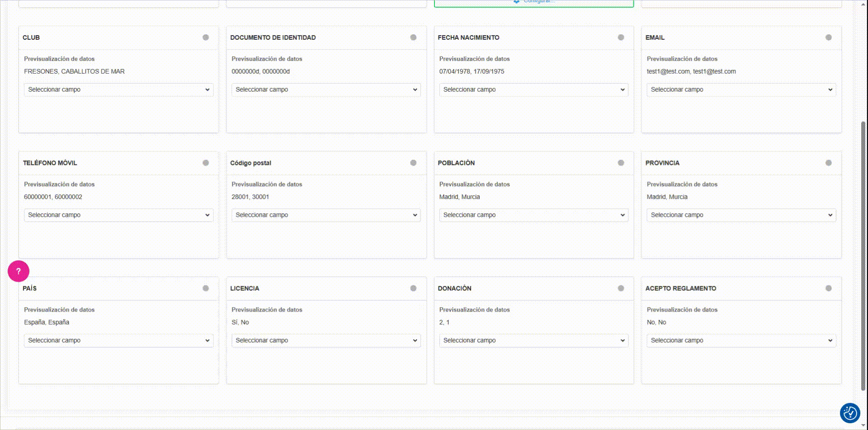Select a field for PAÍS dropdown
The image size is (868, 430).
(x=118, y=341)
